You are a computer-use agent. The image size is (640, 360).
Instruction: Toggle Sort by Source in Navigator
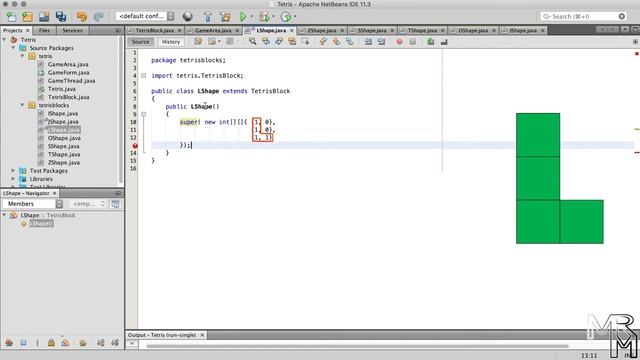[115, 342]
